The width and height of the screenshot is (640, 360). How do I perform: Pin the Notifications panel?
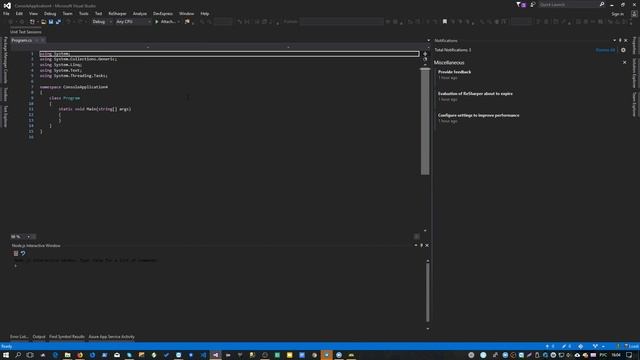[620, 40]
